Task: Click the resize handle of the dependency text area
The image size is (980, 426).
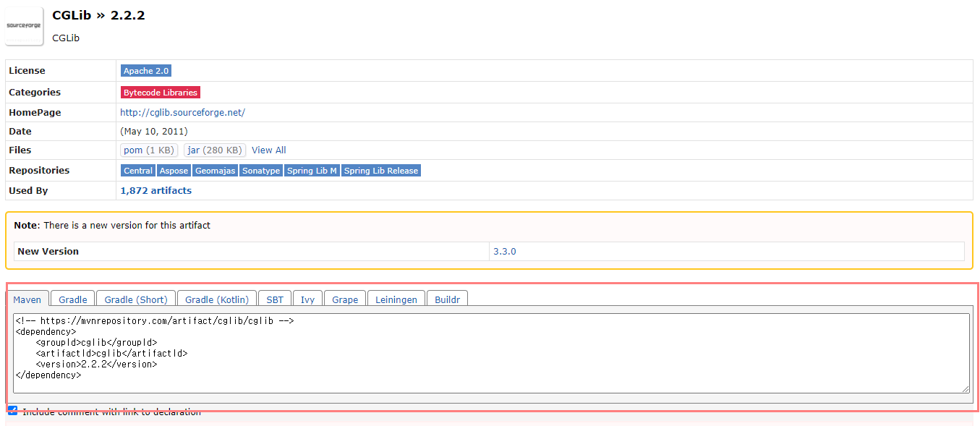Action: click(x=966, y=389)
